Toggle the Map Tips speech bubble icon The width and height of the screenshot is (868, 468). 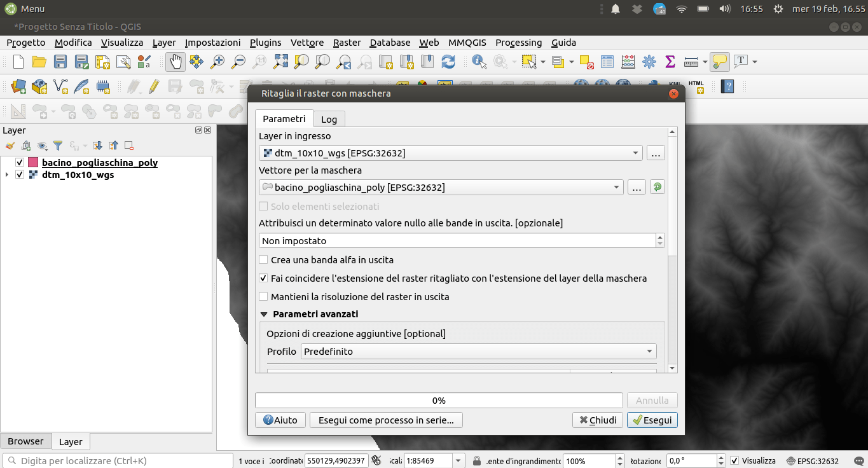point(719,62)
